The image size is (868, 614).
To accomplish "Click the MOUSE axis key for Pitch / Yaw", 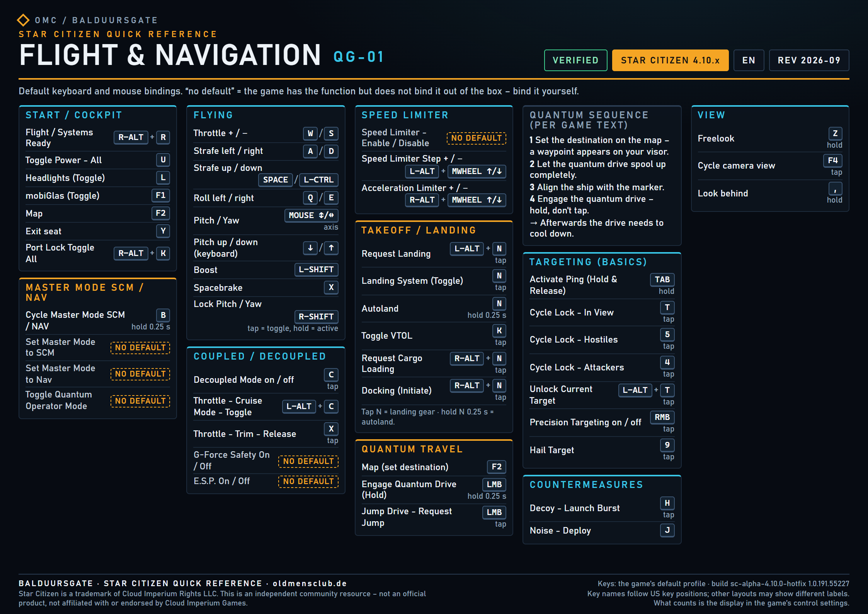I will click(311, 215).
